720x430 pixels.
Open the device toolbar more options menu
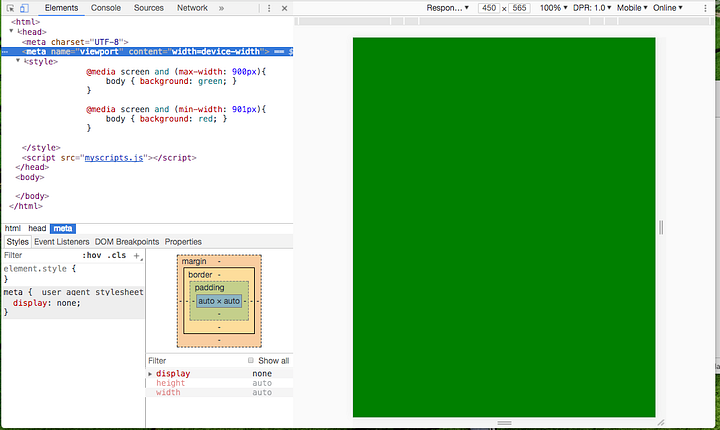pyautogui.click(x=705, y=8)
